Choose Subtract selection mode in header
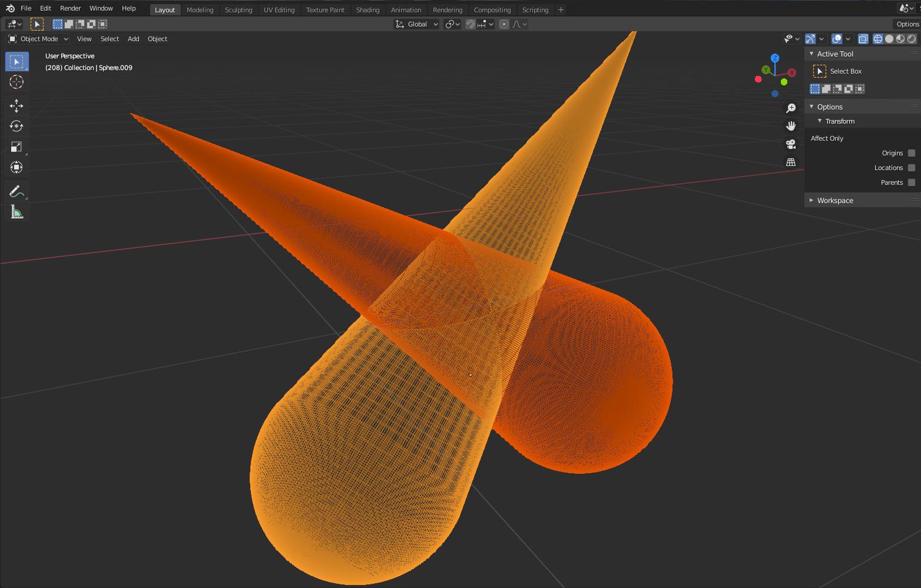This screenshot has height=588, width=921. [x=80, y=24]
